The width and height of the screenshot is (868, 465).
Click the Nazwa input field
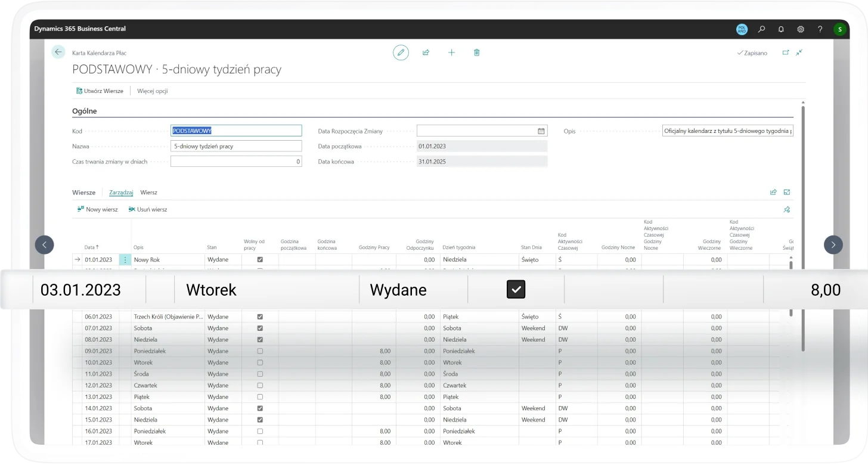tap(236, 146)
